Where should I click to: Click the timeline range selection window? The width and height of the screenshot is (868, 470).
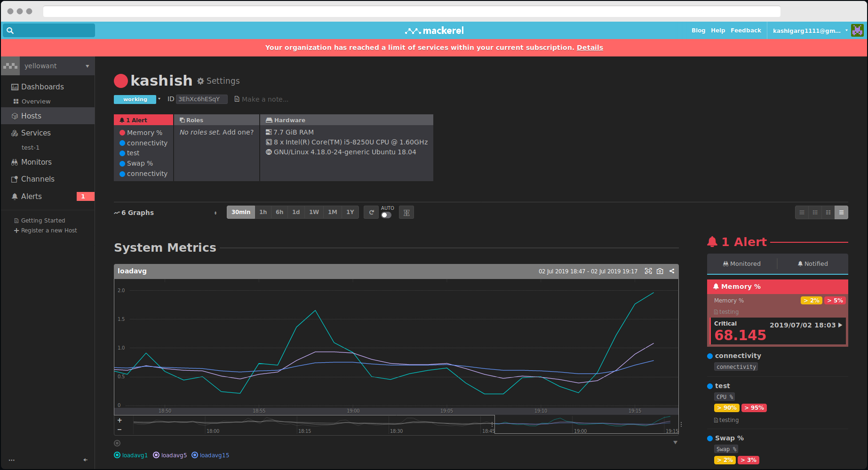coord(586,424)
